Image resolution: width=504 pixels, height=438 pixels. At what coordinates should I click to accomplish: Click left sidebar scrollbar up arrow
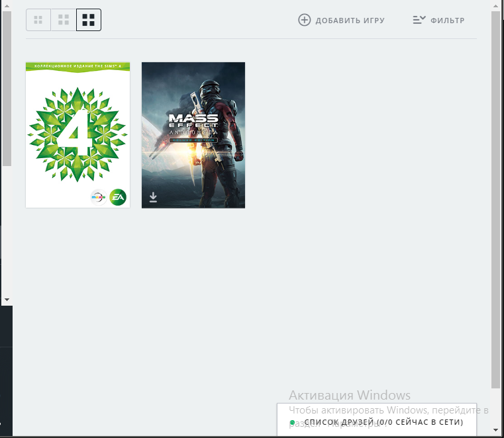click(x=7, y=6)
